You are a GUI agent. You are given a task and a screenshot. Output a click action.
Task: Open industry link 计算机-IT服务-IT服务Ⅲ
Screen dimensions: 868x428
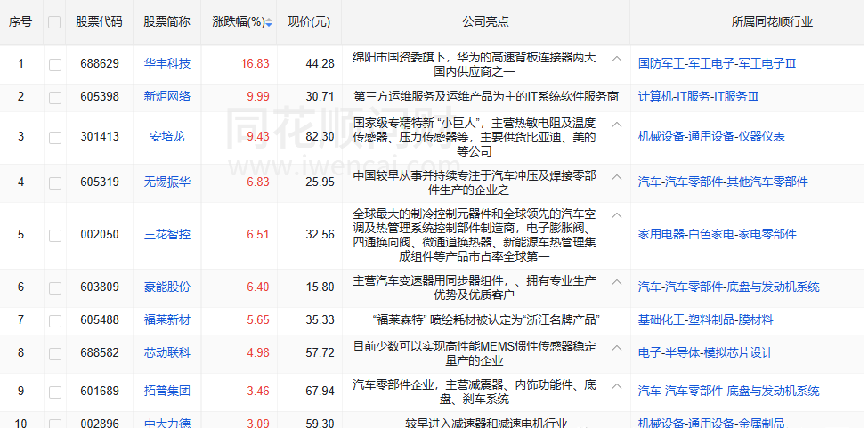pyautogui.click(x=698, y=97)
